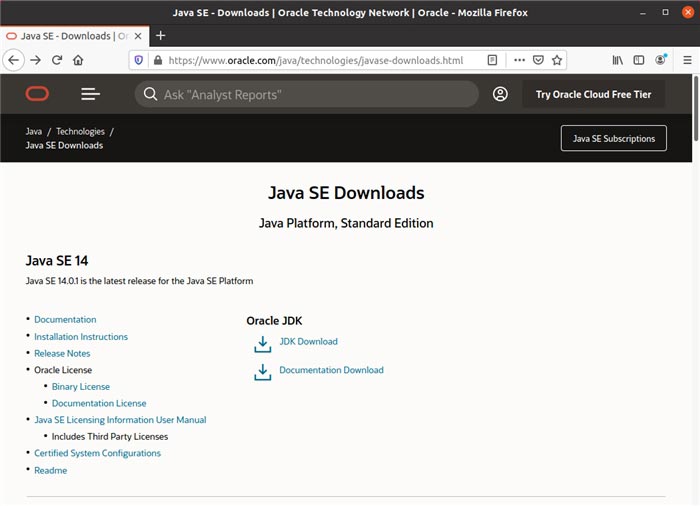The image size is (700, 506).
Task: Click the page vertical scrollbar thumb
Action: 696,109
